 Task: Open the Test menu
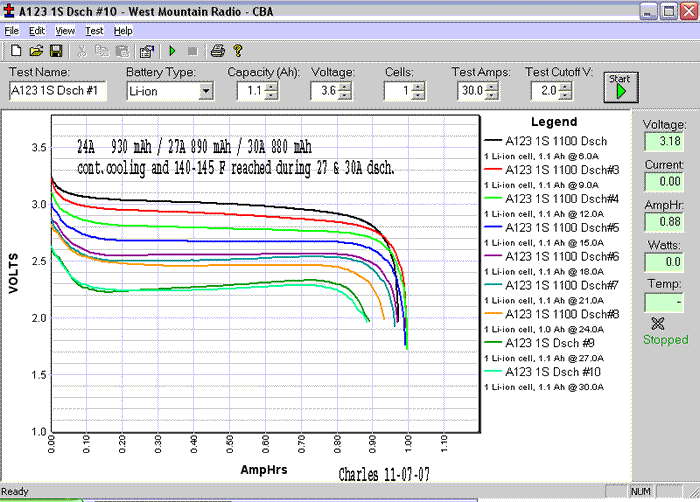point(94,31)
